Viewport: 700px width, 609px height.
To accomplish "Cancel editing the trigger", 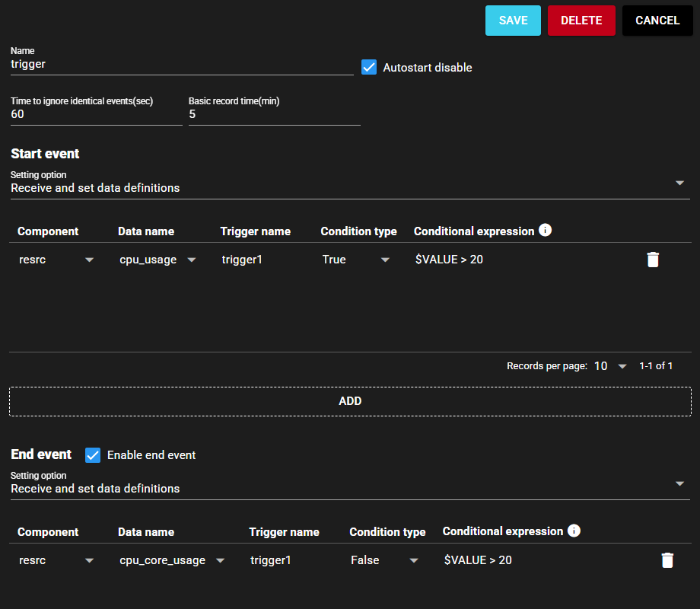I will [657, 21].
